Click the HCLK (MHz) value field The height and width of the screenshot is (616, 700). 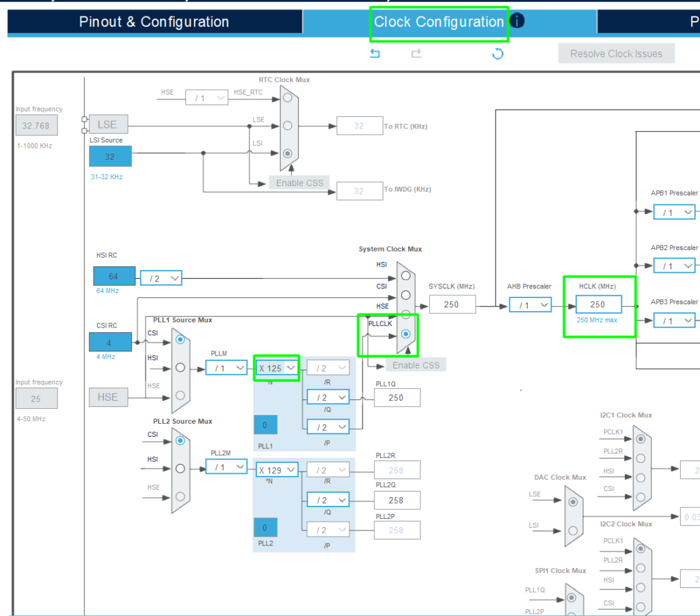pyautogui.click(x=599, y=305)
